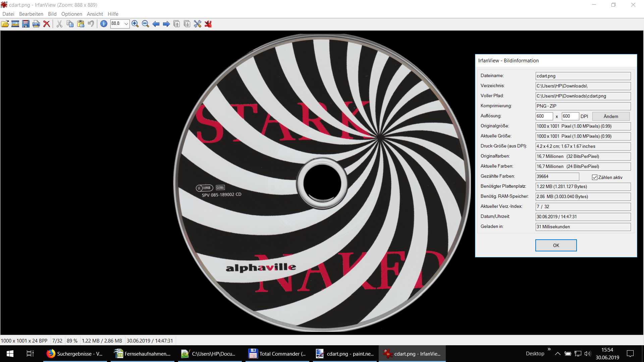The width and height of the screenshot is (644, 362).
Task: Open Properties settings tools icon
Action: 198,24
